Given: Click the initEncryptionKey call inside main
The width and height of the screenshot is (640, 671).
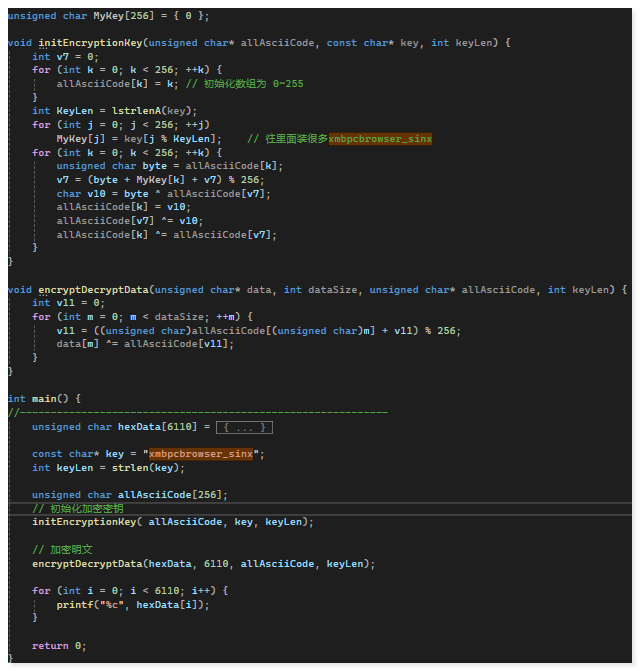Looking at the screenshot, I should [x=84, y=522].
